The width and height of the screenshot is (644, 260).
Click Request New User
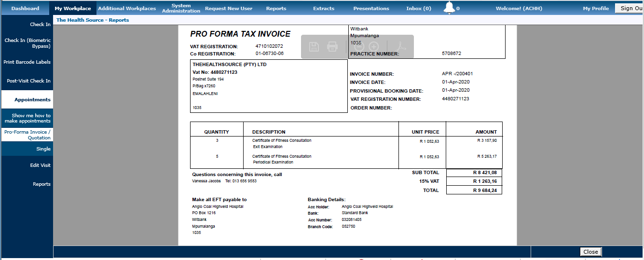point(229,8)
